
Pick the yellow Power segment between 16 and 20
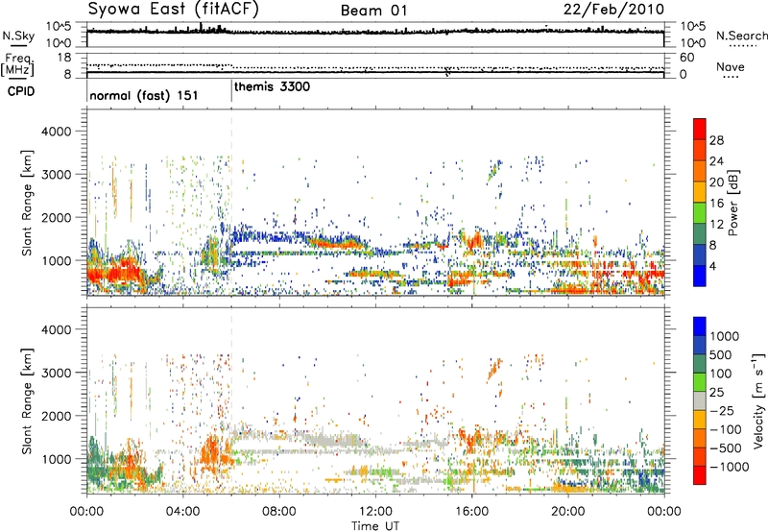[x=700, y=192]
